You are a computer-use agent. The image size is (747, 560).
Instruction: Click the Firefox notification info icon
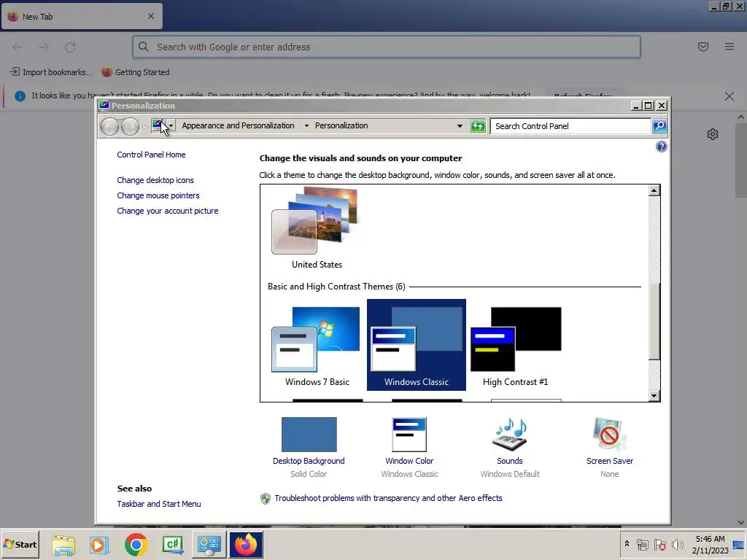pyautogui.click(x=20, y=96)
